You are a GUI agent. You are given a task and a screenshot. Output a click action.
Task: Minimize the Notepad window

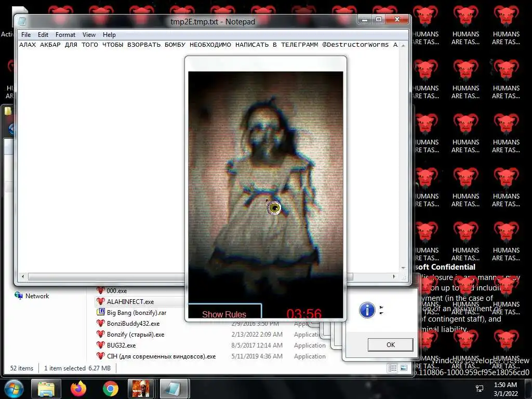tap(365, 20)
